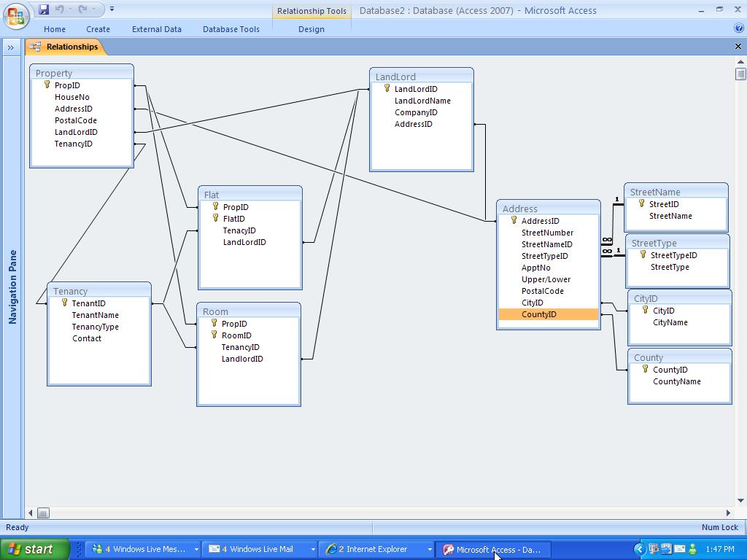Image resolution: width=747 pixels, height=560 pixels.
Task: Switch to Database Tools tab
Action: (x=231, y=29)
